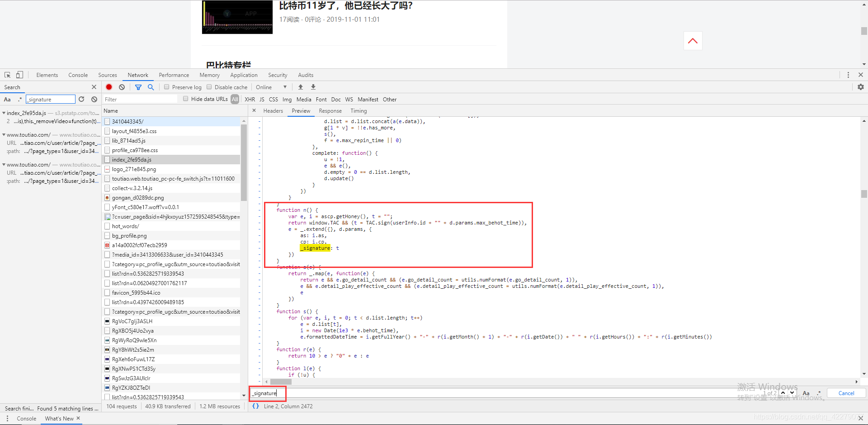
Task: Filter network requests by Img
Action: 287,99
